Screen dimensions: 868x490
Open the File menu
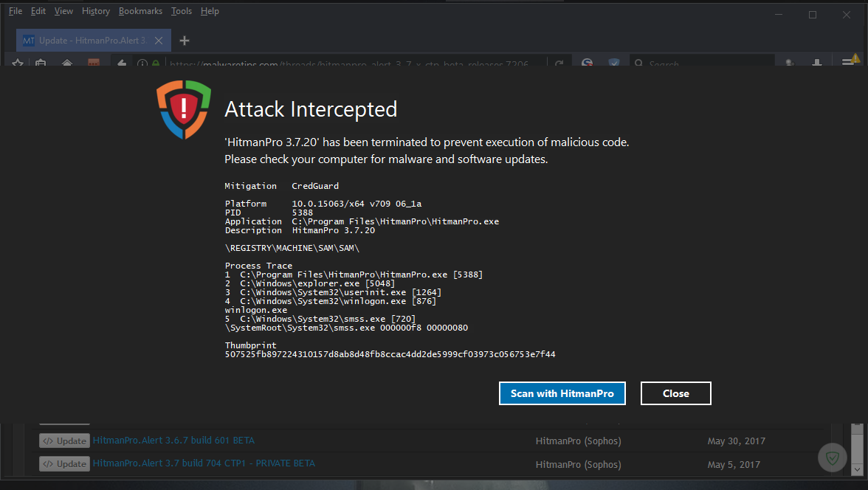point(15,12)
